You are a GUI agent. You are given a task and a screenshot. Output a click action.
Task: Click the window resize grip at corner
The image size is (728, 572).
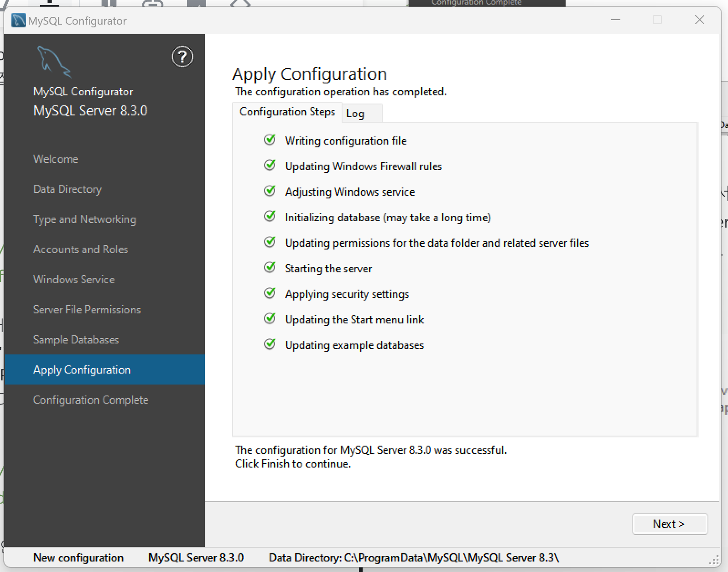714,560
